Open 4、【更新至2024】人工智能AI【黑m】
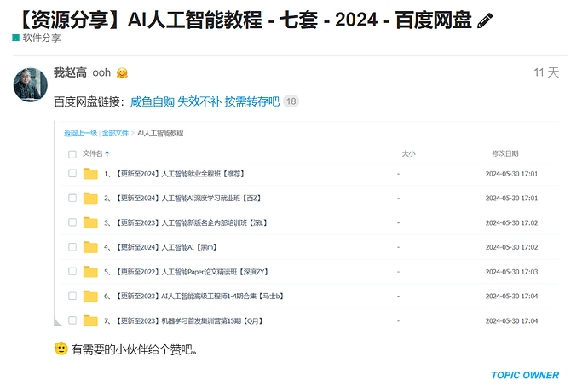Viewport: 588px width, 386px height. click(x=160, y=247)
